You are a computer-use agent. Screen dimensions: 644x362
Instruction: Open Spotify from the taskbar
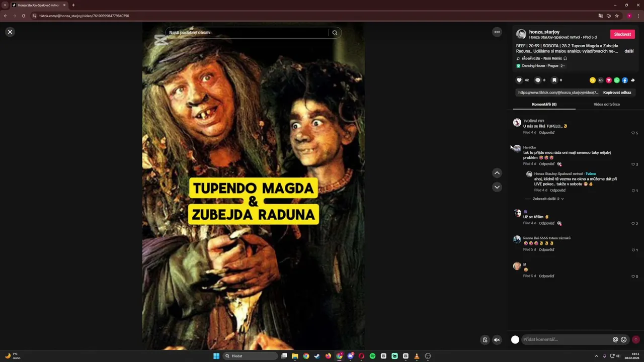[372, 356]
